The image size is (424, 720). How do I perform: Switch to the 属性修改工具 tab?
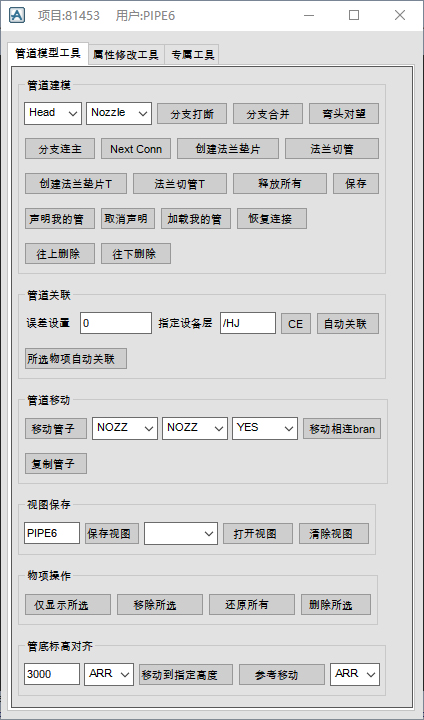click(x=125, y=55)
